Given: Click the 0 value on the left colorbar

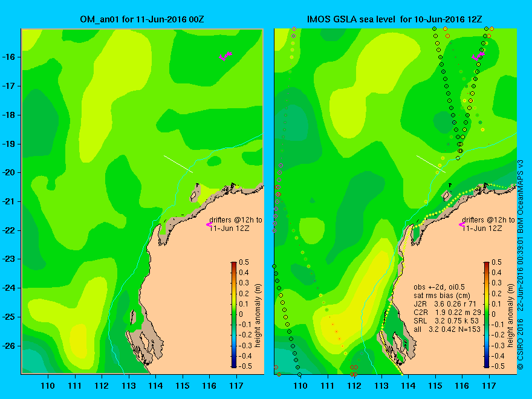Looking at the screenshot, I should (x=241, y=314).
